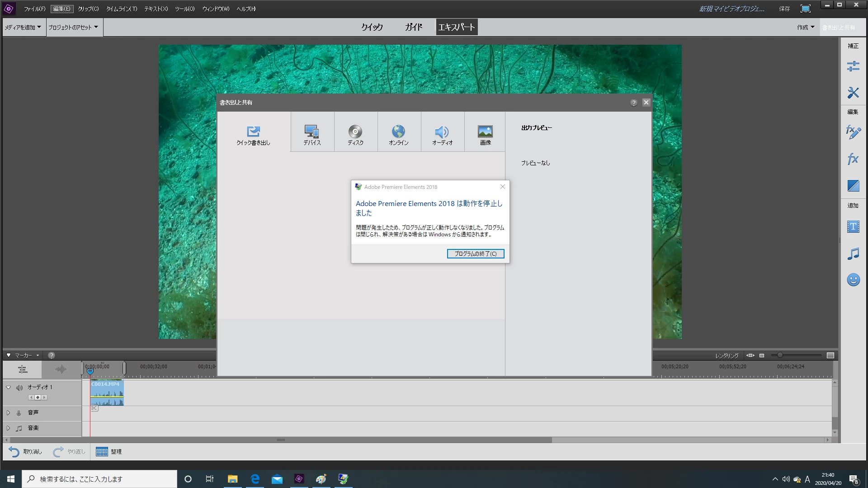The image size is (868, 488).
Task: Open the Tools wrench icon in right panel
Action: 853,93
